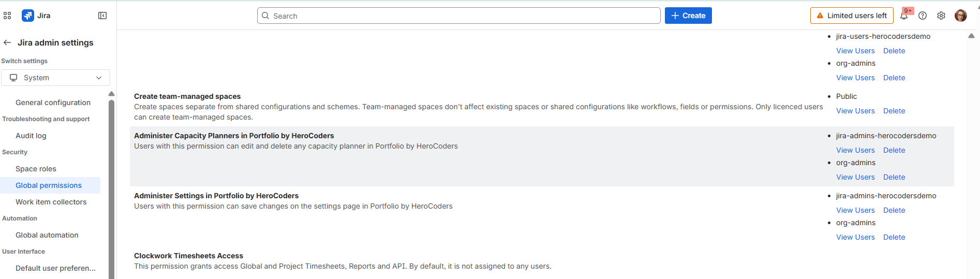
Task: Click the Jira logo icon
Action: [x=28, y=16]
